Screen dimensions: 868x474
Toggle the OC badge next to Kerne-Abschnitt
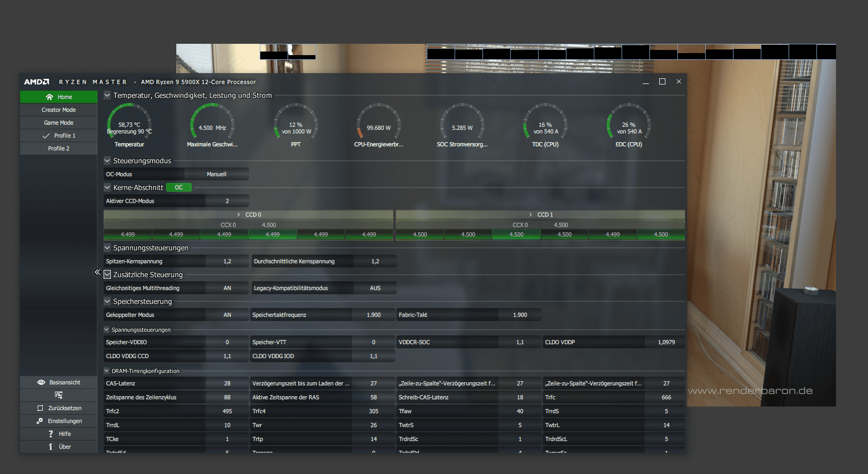pyautogui.click(x=179, y=188)
